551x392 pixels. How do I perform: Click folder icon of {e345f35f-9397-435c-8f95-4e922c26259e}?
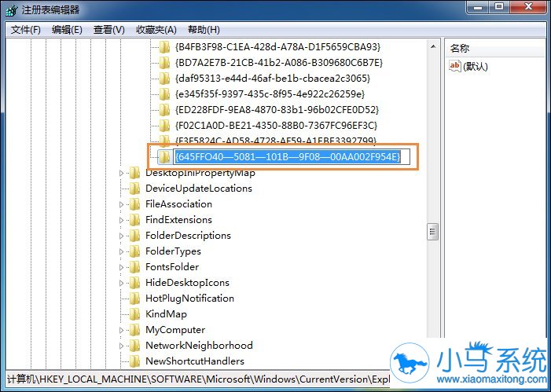click(x=164, y=94)
